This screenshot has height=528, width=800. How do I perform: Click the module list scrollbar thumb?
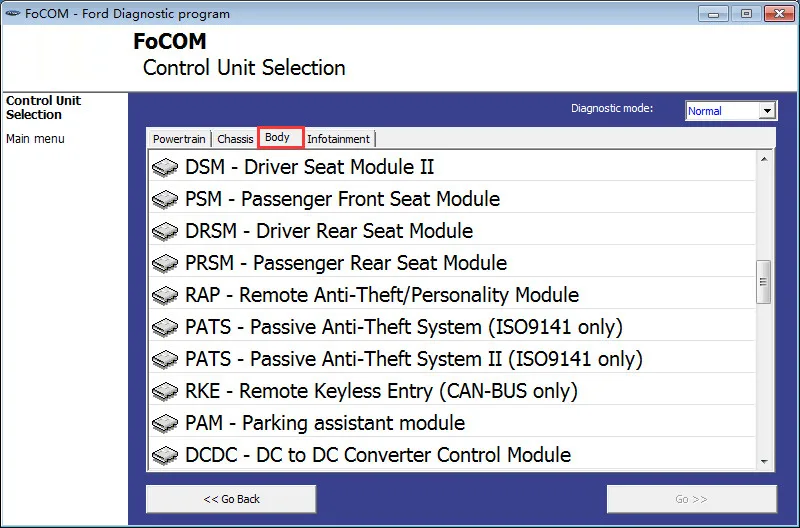click(x=764, y=282)
